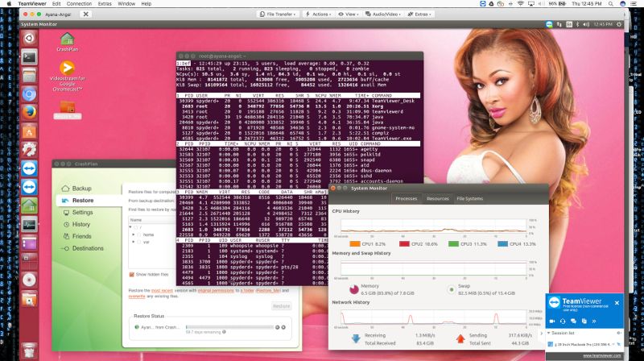Open the Actions dropdown in TeamViewer toolbar
Image resolution: width=644 pixels, height=361 pixels.
318,14
